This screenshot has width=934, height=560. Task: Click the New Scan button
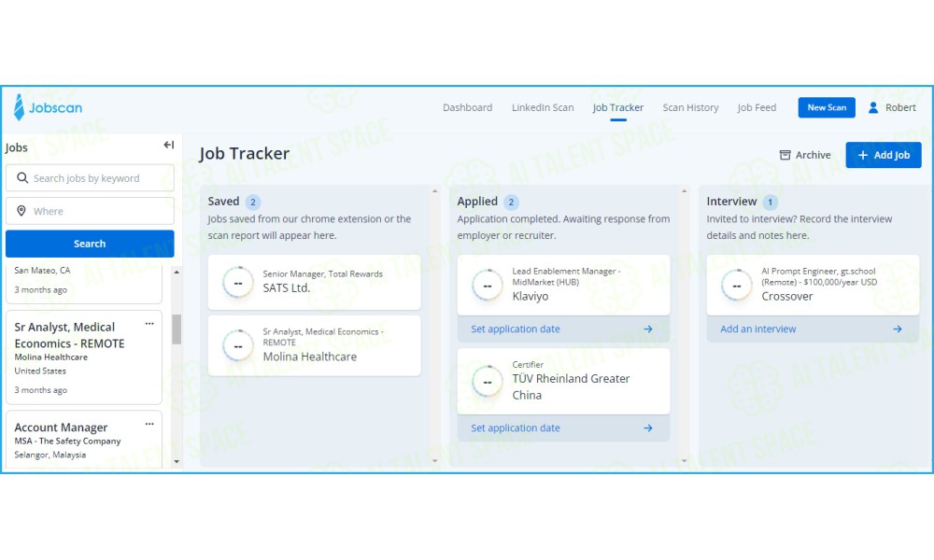pos(827,107)
